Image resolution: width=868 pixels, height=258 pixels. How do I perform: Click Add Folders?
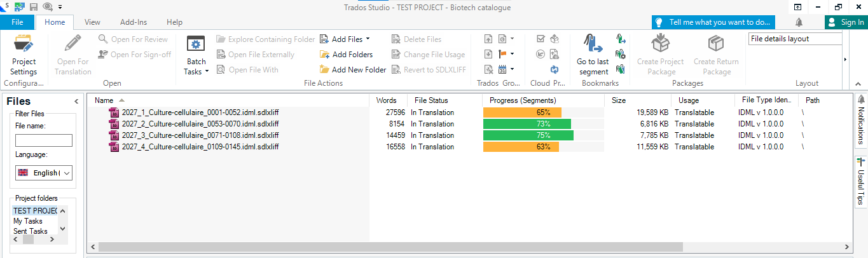click(x=346, y=55)
